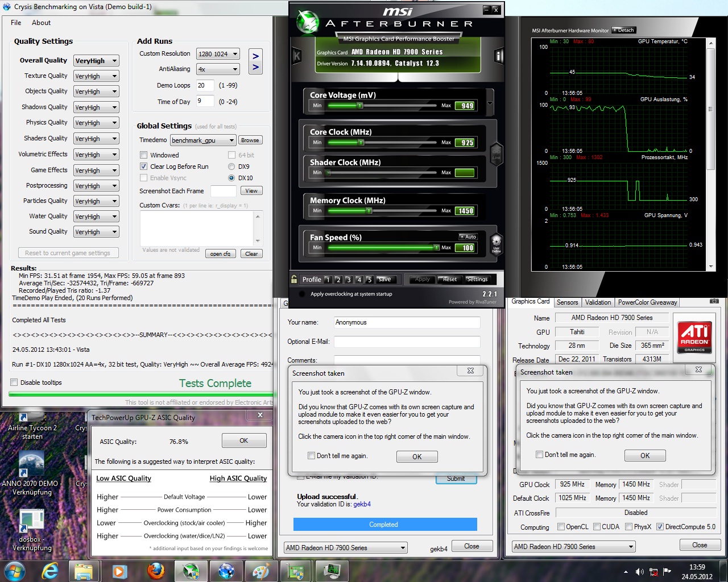Enable the Disable tooltips checkbox
This screenshot has width=728, height=582.
tap(14, 383)
